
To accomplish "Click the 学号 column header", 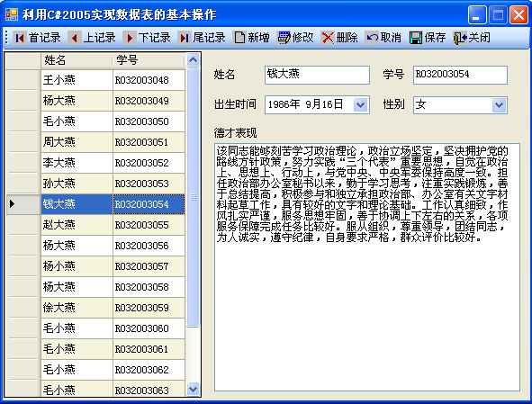I will click(x=149, y=60).
